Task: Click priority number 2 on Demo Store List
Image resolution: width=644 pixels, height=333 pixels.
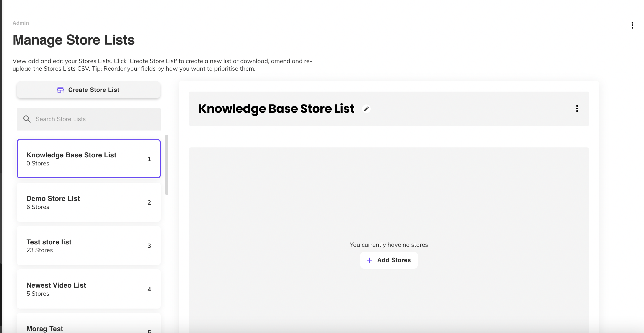Action: [x=149, y=202]
